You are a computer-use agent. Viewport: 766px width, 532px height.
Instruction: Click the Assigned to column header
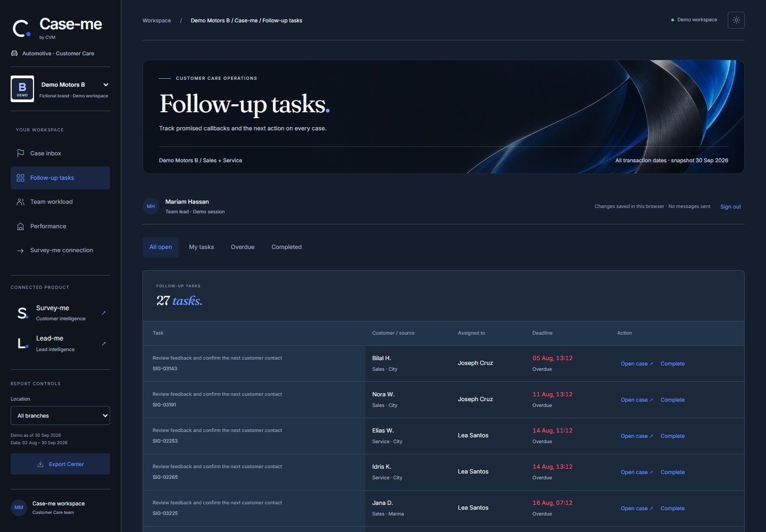(471, 333)
